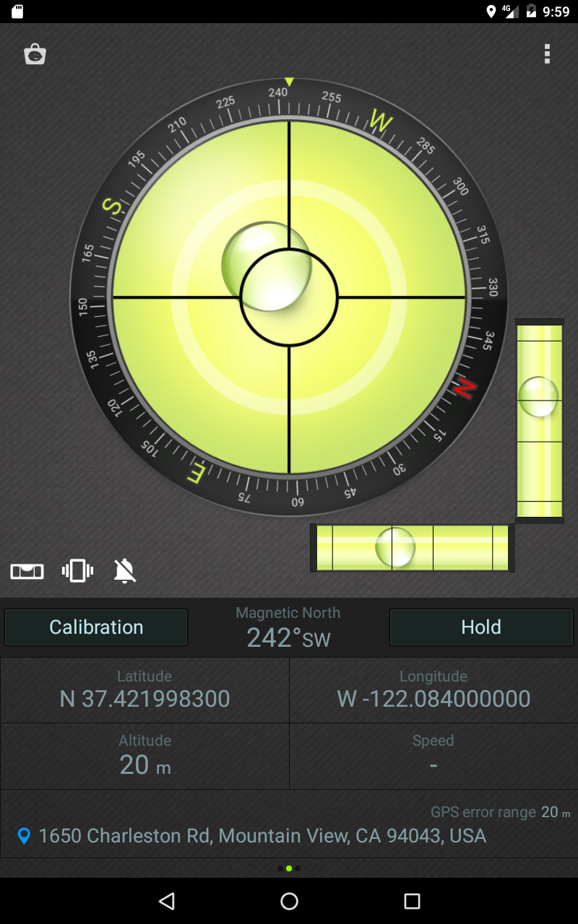Select the middle green page indicator dot

click(x=289, y=868)
